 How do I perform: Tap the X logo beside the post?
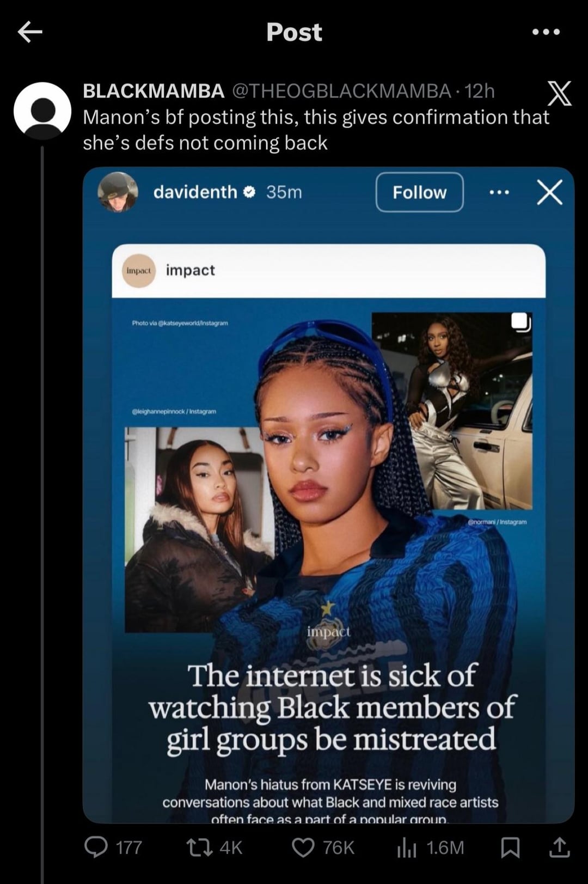pos(559,93)
